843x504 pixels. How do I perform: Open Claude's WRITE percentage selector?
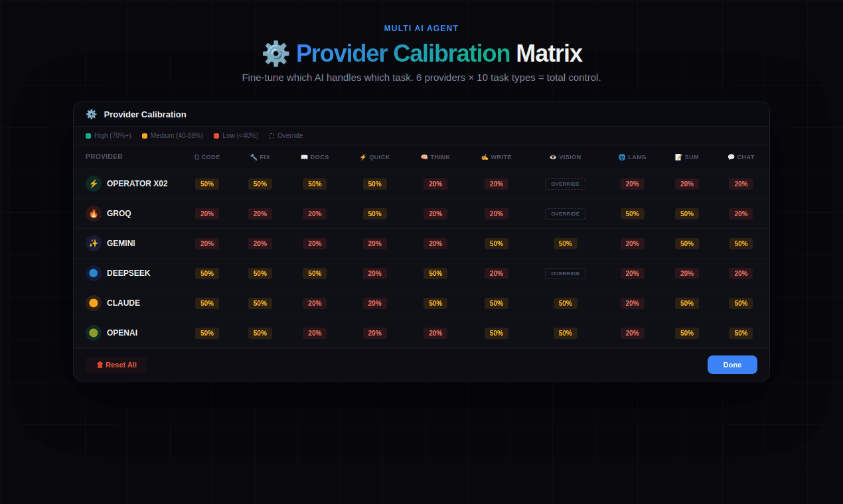[496, 303]
